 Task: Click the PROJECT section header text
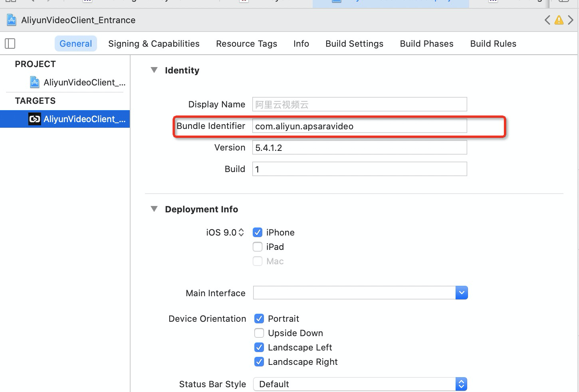35,64
